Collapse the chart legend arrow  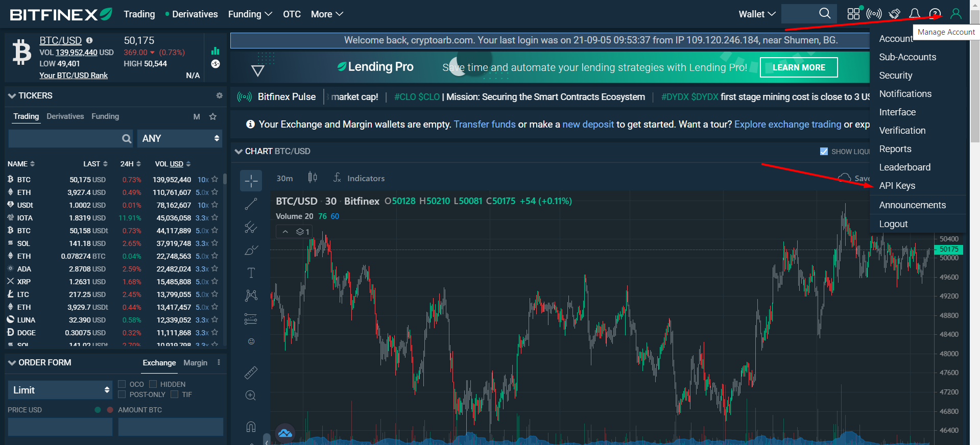click(285, 232)
